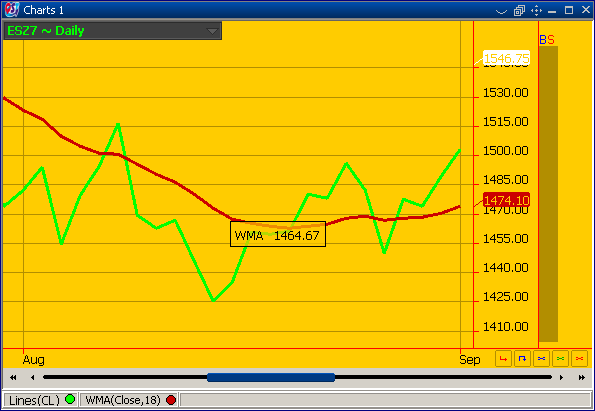This screenshot has width=595, height=411.
Task: Click the blue horizontal scrollbar thumb
Action: 271,377
